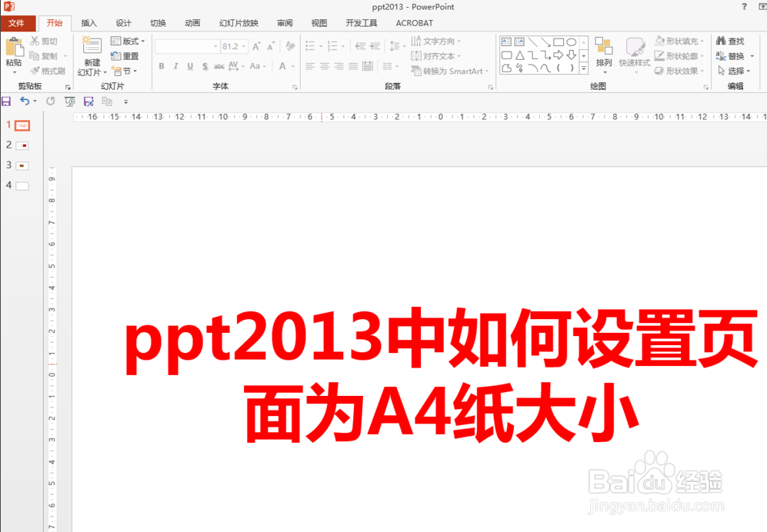Toggle underline formatting
767x532 pixels.
coord(190,66)
